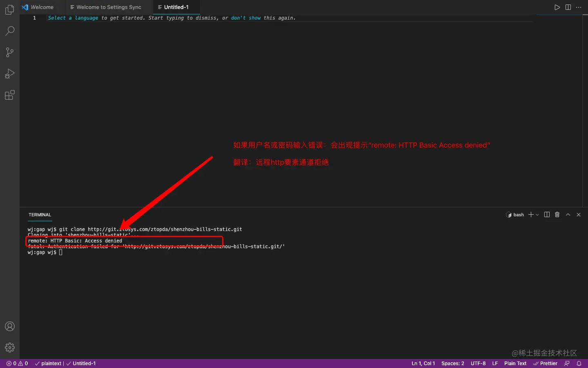Open notifications bell icon
This screenshot has width=588, height=368.
pos(579,364)
